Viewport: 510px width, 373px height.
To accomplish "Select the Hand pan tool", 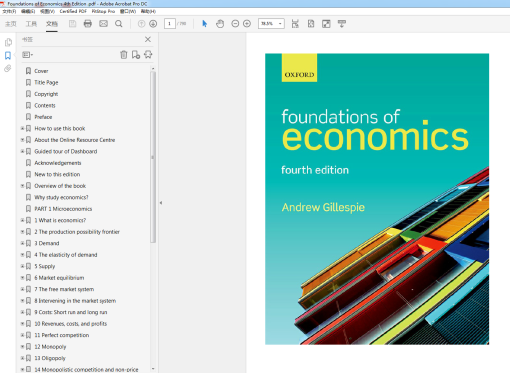I will click(220, 24).
